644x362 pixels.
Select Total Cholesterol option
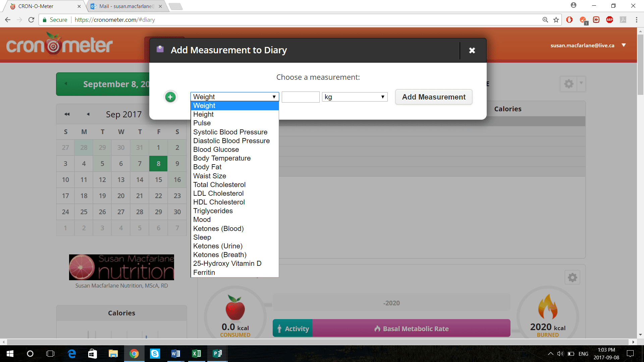(x=234, y=185)
